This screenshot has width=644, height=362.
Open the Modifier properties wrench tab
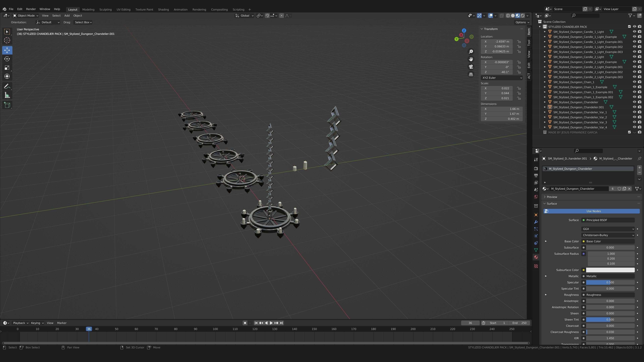click(x=536, y=222)
